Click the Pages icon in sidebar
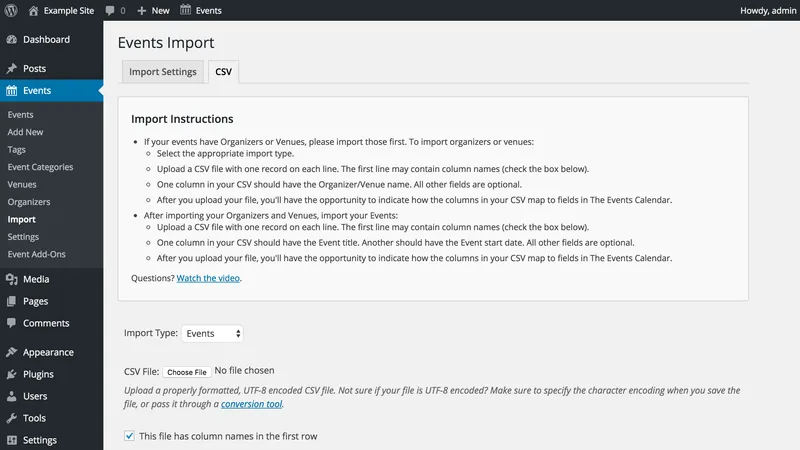The image size is (800, 450). pos(11,301)
